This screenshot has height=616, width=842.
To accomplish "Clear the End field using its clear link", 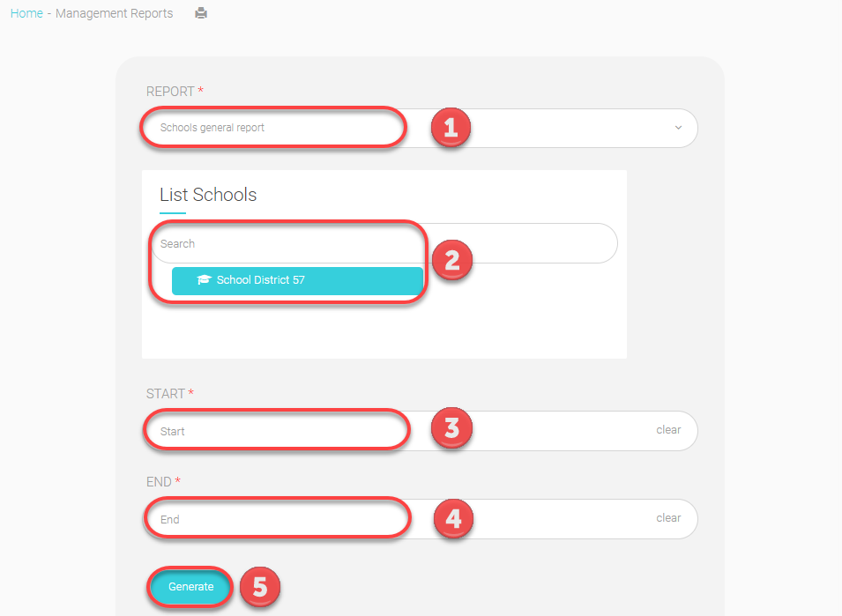I will pyautogui.click(x=668, y=518).
